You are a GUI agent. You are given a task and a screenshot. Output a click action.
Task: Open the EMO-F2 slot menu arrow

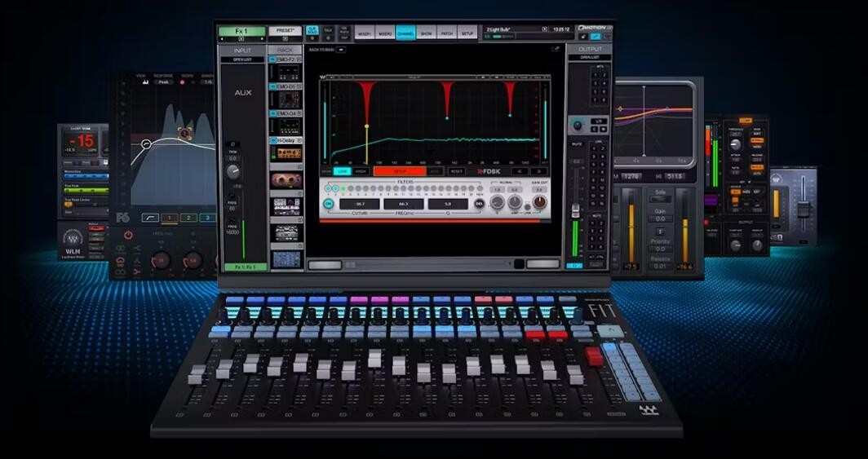pyautogui.click(x=299, y=60)
